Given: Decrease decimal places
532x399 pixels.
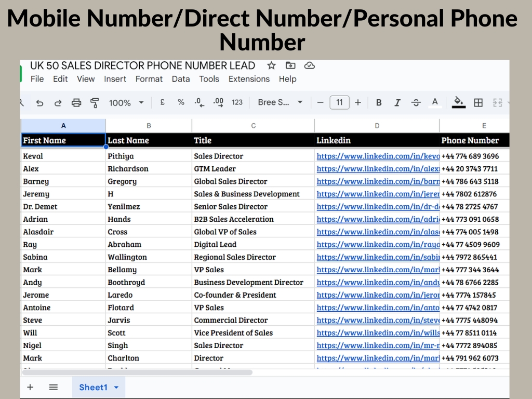Looking at the screenshot, I should tap(199, 102).
